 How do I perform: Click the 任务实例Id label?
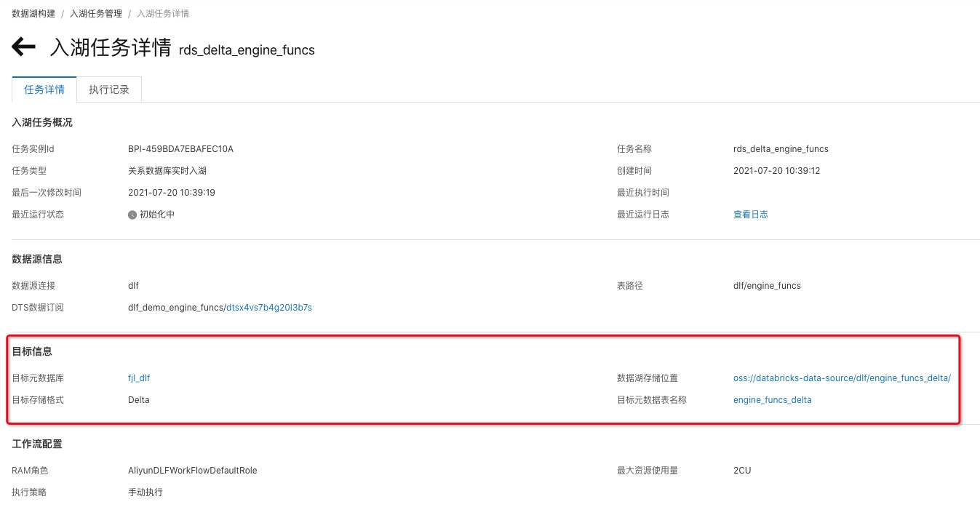33,149
